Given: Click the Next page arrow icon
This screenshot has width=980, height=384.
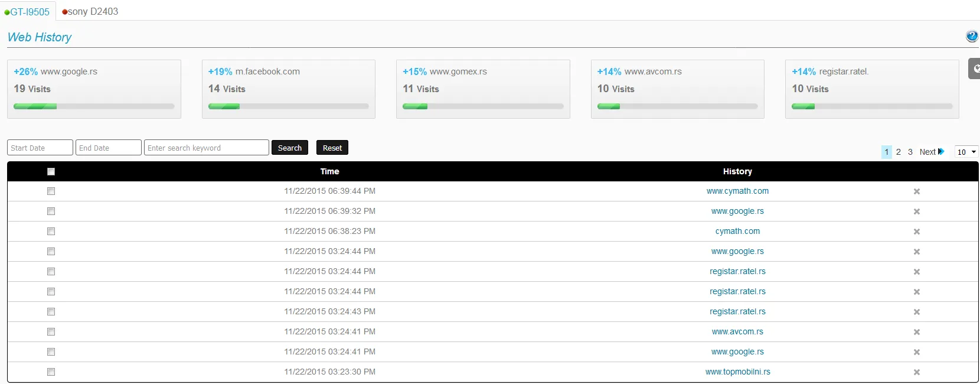Looking at the screenshot, I should (x=941, y=152).
